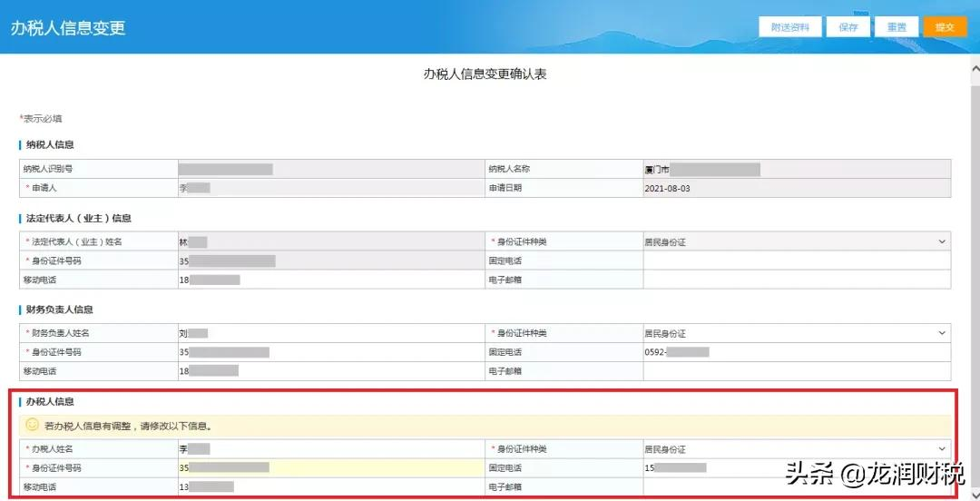Click the 重置 button

pyautogui.click(x=897, y=27)
